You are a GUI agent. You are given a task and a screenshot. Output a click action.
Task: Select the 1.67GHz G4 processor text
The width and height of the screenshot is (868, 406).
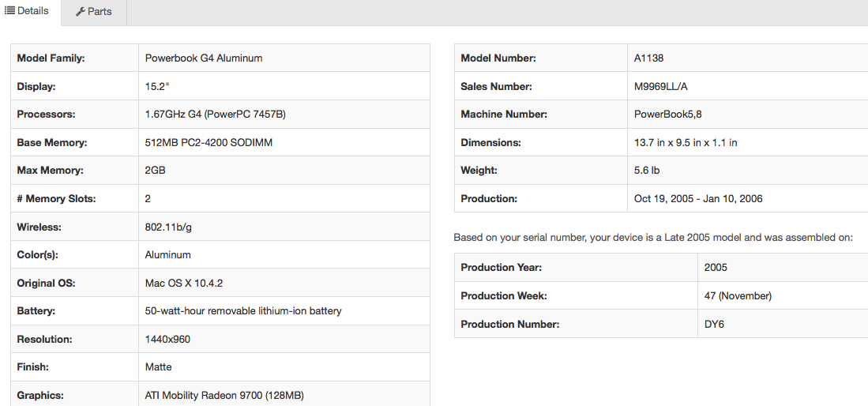point(215,114)
